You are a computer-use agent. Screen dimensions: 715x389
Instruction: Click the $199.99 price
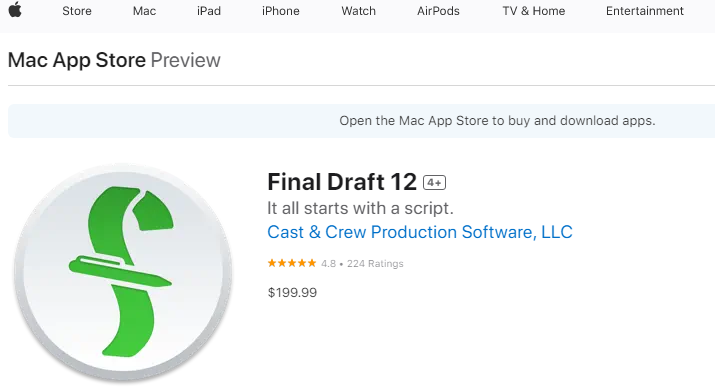(292, 292)
